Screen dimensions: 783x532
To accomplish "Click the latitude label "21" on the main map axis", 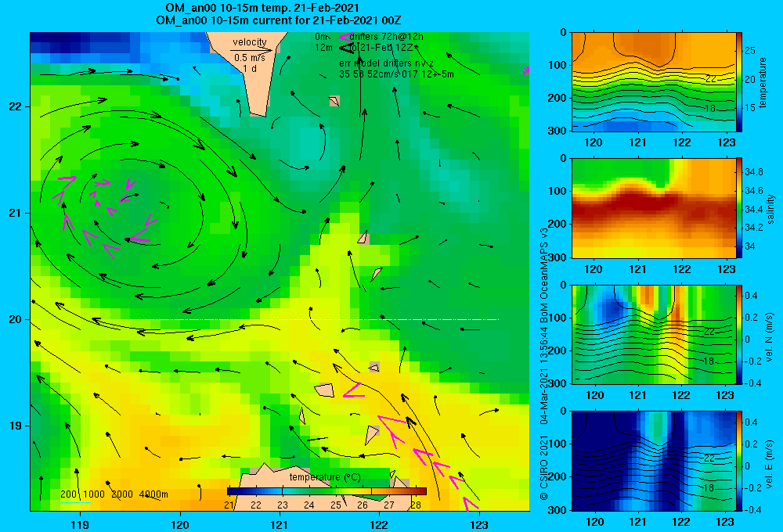I will point(16,213).
